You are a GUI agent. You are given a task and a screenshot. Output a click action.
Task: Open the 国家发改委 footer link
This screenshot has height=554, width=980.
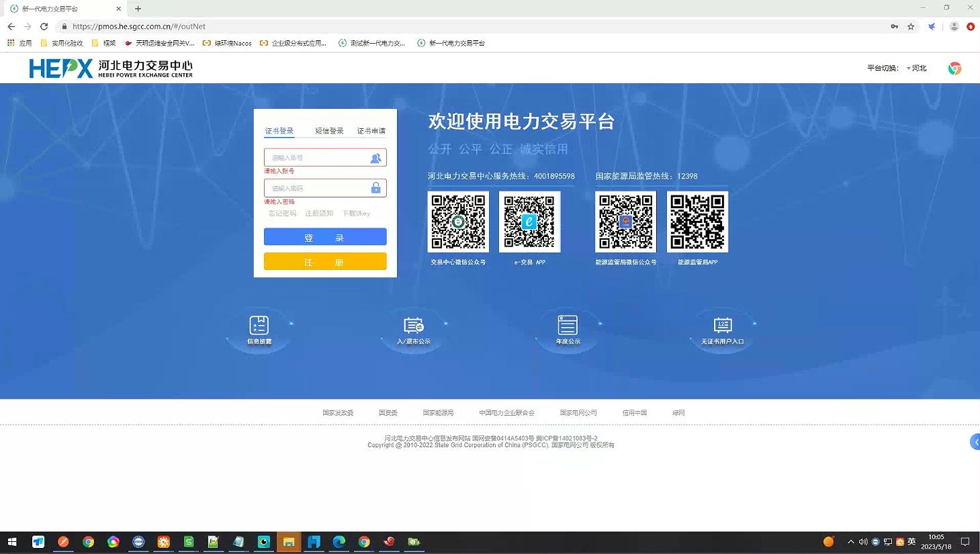click(x=338, y=413)
